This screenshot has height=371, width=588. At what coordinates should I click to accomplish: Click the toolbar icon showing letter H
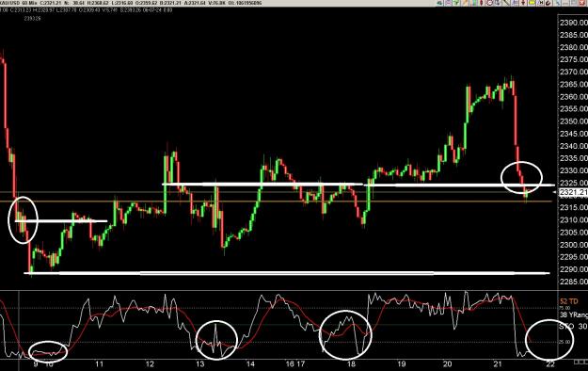541,3
